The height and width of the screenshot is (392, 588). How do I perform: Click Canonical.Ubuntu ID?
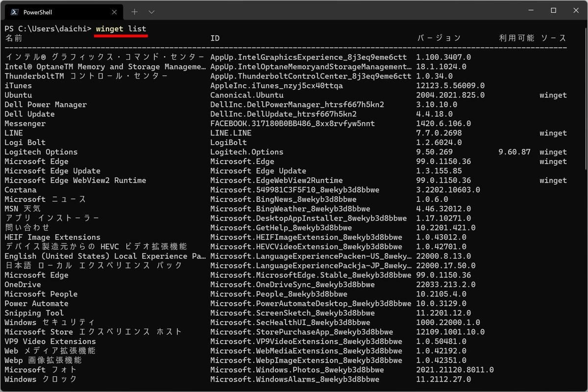coord(247,95)
